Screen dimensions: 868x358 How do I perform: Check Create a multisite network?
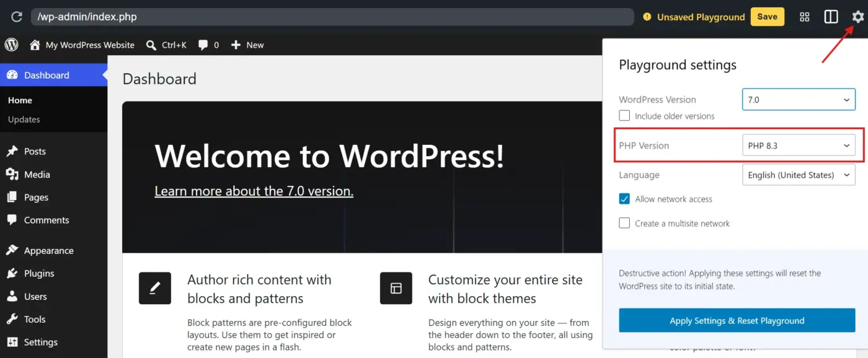(x=624, y=223)
